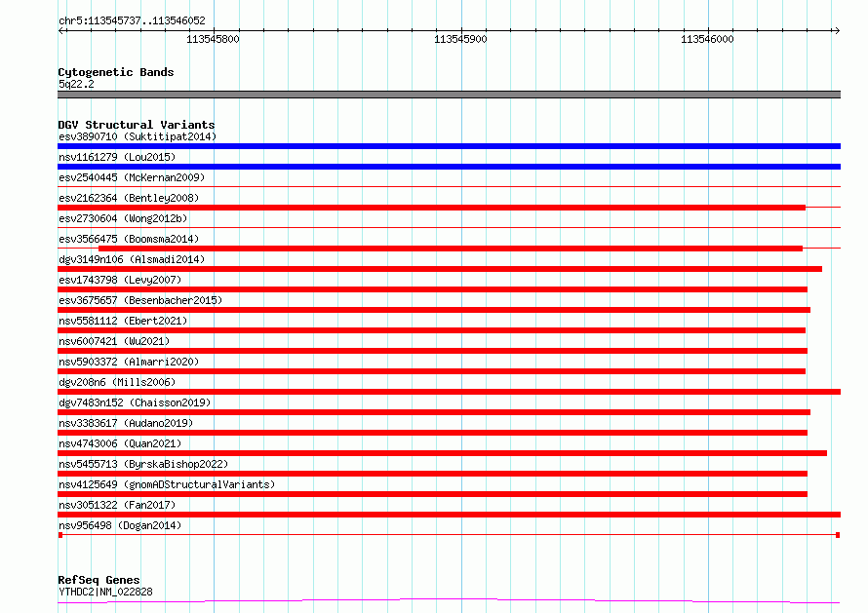Click red bar under nsv3051322
The image size is (868, 613).
[x=449, y=515]
